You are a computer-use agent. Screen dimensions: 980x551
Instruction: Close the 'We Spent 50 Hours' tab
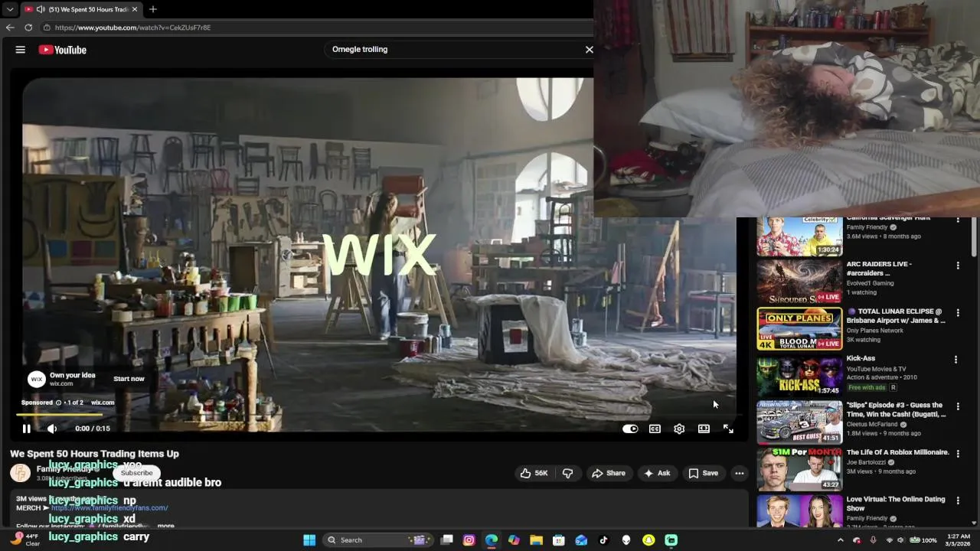pos(135,9)
